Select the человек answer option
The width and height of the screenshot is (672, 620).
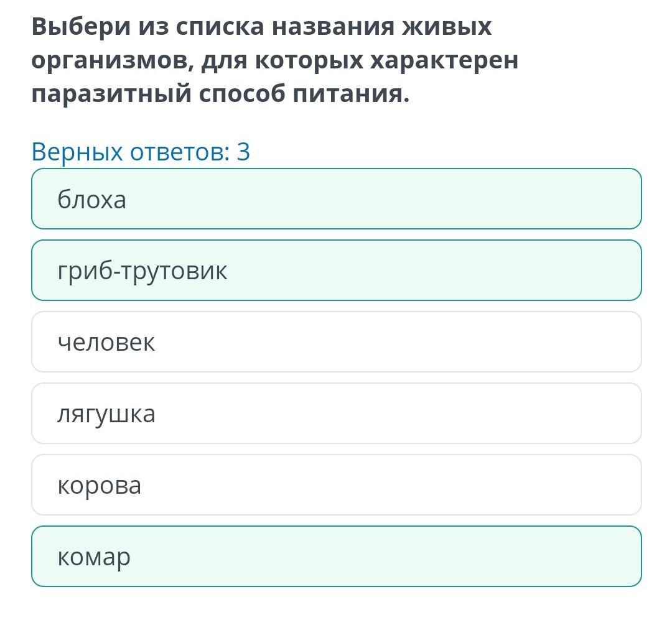pyautogui.click(x=337, y=342)
